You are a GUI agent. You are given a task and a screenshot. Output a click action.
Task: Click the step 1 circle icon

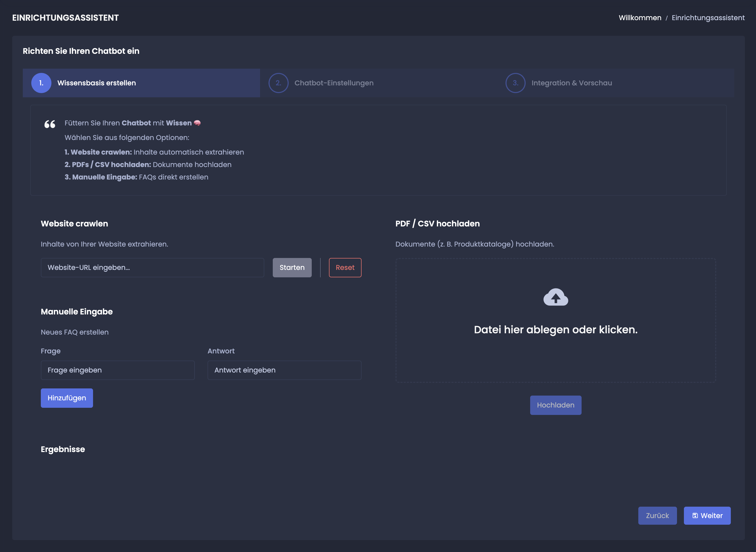[x=41, y=83]
